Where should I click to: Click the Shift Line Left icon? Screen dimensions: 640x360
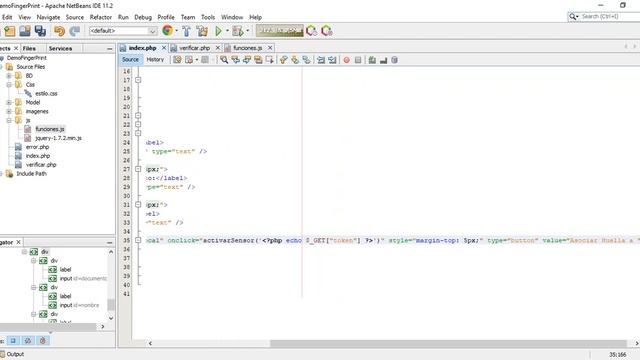click(321, 60)
